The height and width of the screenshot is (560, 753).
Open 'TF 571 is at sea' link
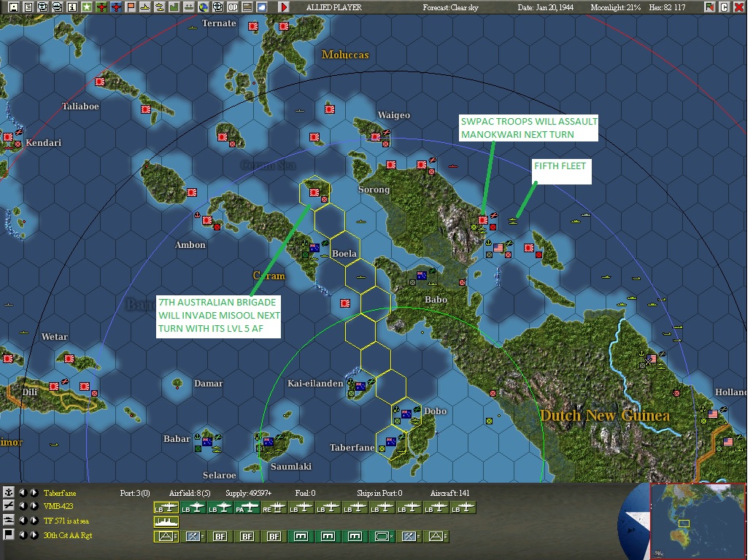(66, 521)
